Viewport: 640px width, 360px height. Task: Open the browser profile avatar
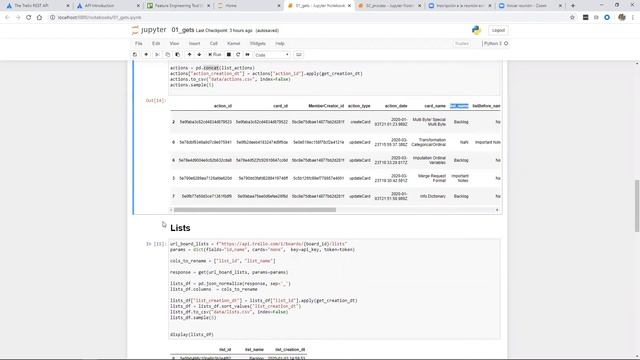[x=622, y=18]
